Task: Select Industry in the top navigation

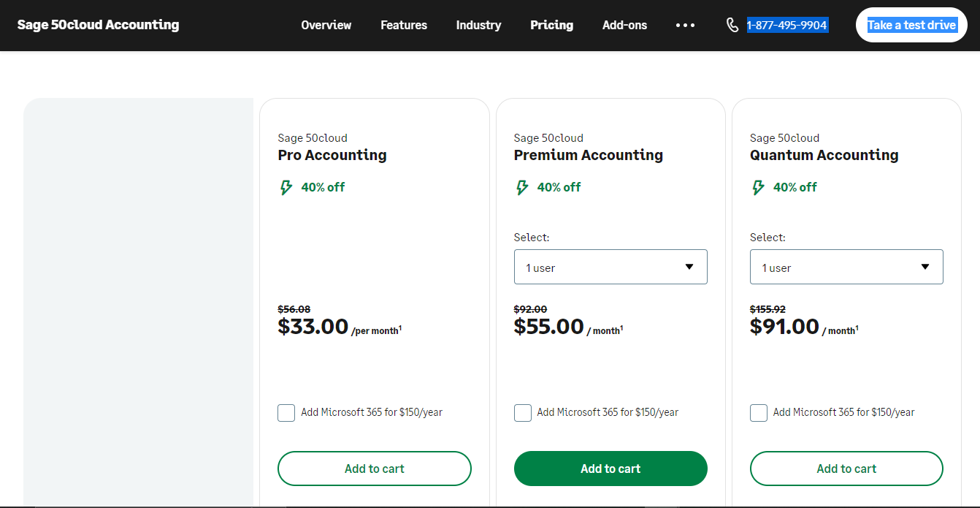Action: click(x=478, y=25)
